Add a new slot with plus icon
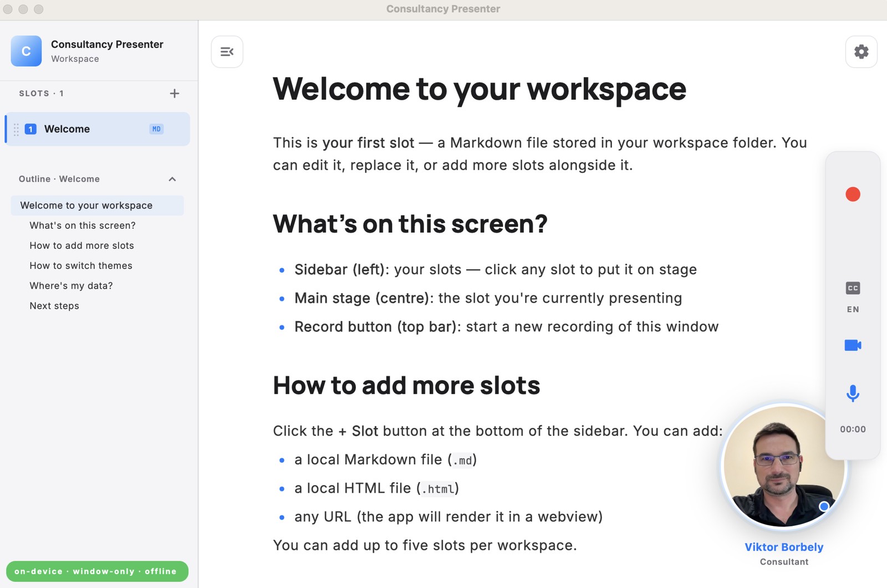Image resolution: width=887 pixels, height=588 pixels. [x=174, y=94]
